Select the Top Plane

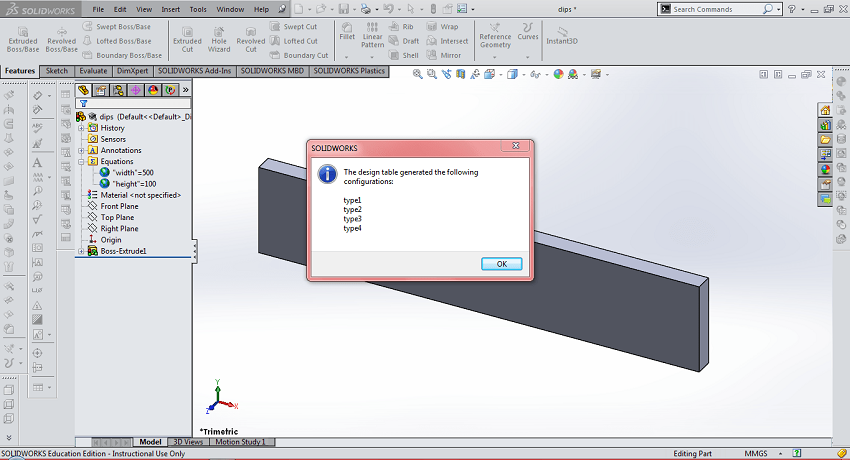111,217
